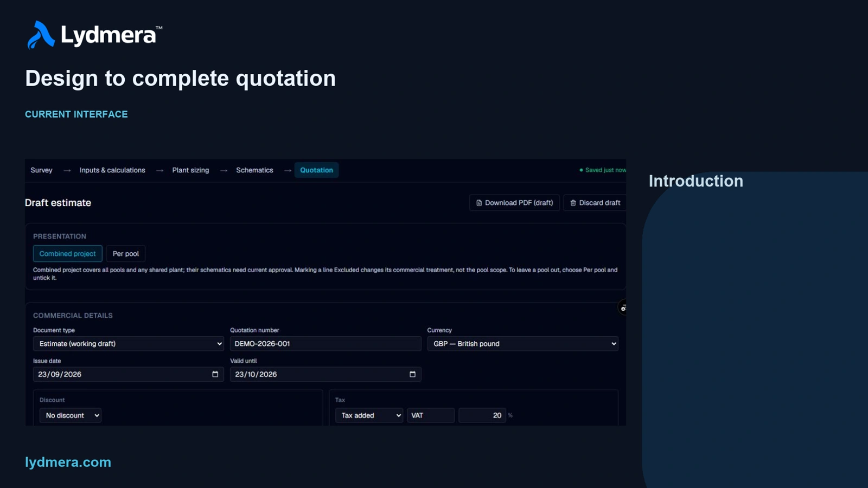
Task: Click the 'Introduction' heading
Action: tap(696, 181)
